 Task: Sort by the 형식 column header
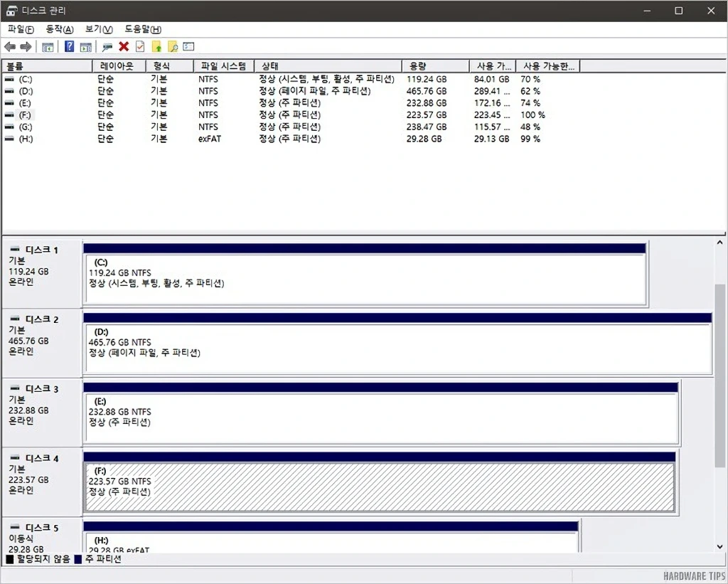click(170, 66)
